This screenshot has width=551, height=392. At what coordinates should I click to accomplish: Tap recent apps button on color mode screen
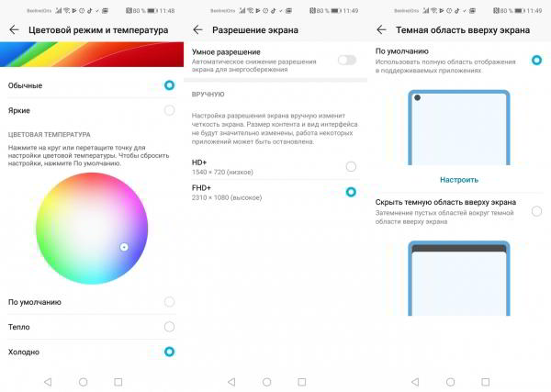click(118, 382)
